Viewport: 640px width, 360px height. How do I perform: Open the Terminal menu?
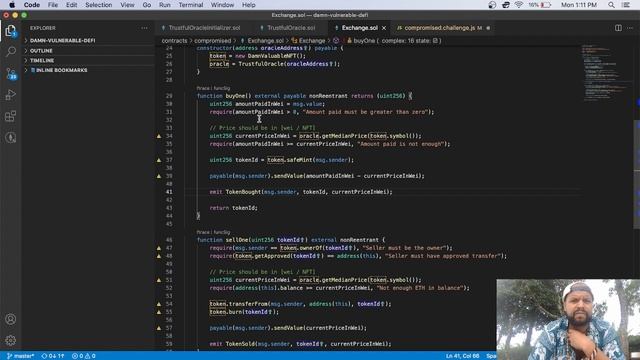tap(191, 5)
